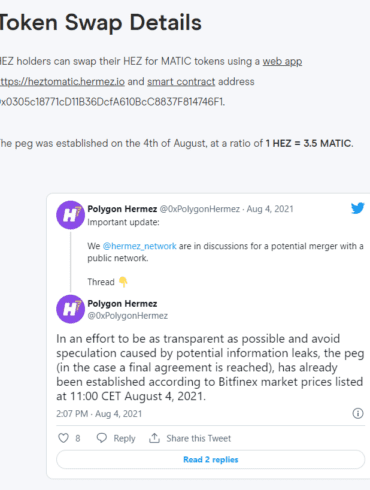Click the first Polygon Hermez avatar
Image resolution: width=370 pixels, height=490 pixels.
[70, 215]
